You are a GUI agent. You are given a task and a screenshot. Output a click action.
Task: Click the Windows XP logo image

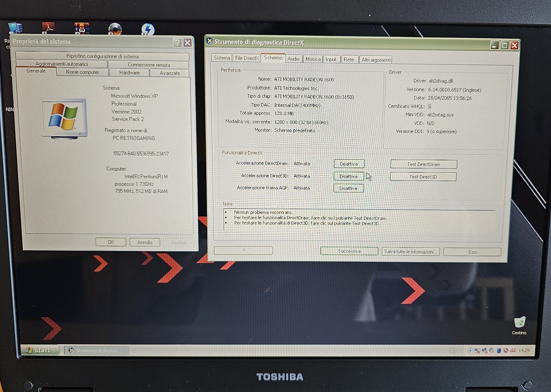click(64, 118)
